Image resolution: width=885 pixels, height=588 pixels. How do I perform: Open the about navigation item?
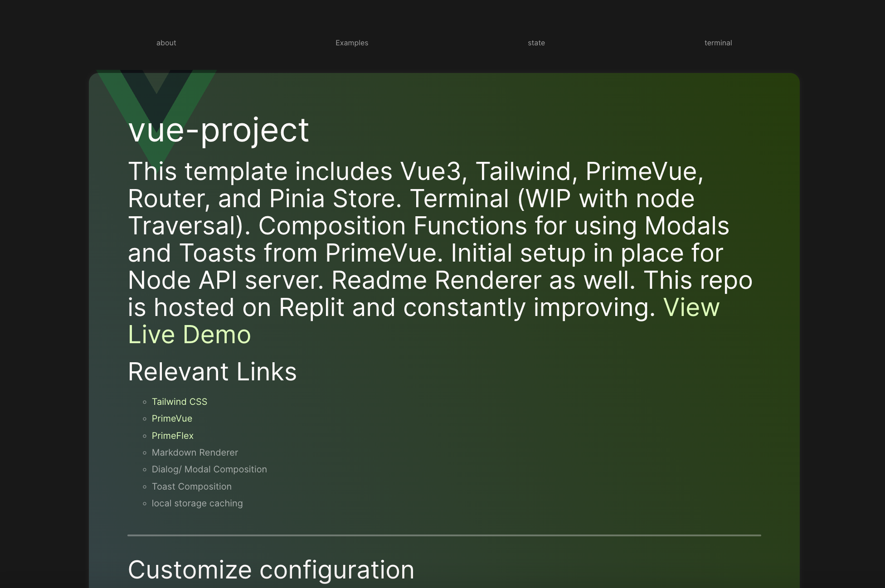166,43
